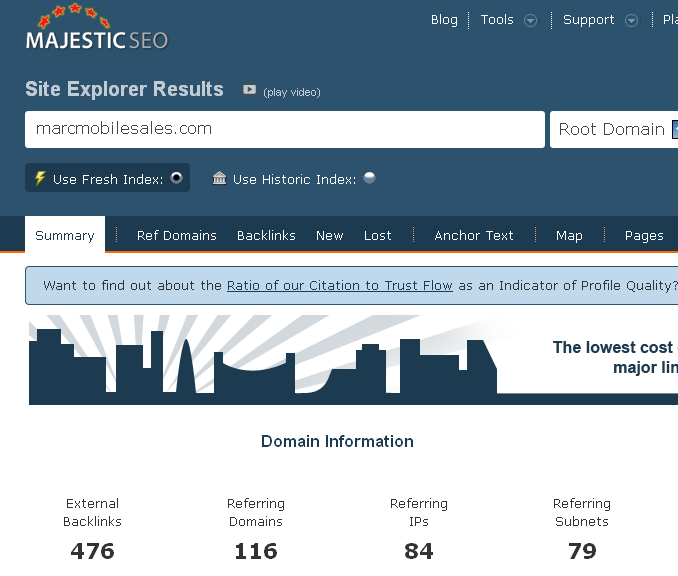The width and height of the screenshot is (678, 576).
Task: Open the Backlinks tab
Action: [266, 236]
